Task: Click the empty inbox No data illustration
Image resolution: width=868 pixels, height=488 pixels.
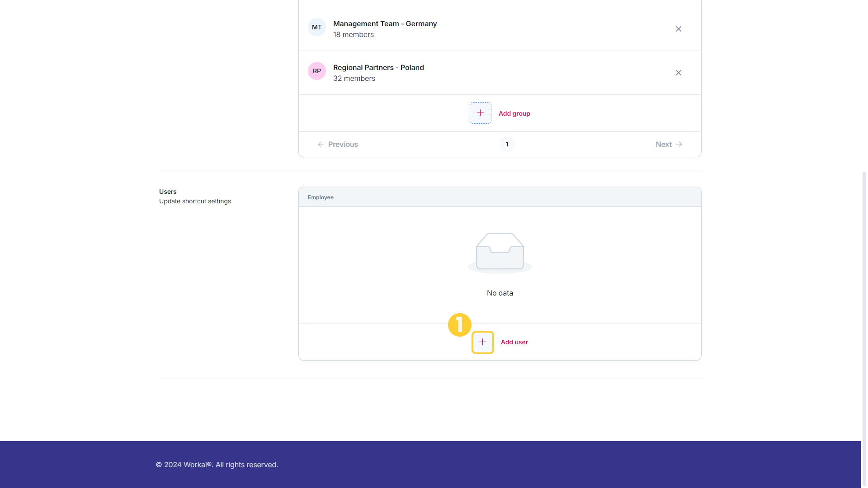Action: (500, 253)
